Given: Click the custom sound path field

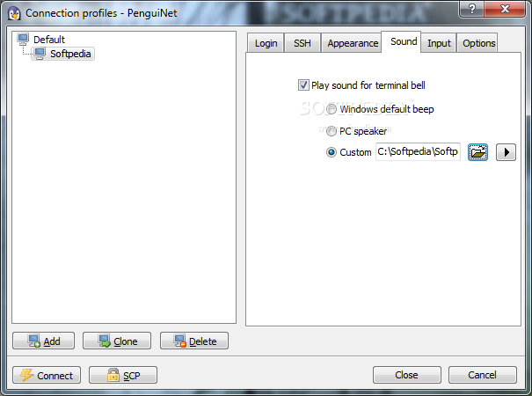Looking at the screenshot, I should 418,152.
